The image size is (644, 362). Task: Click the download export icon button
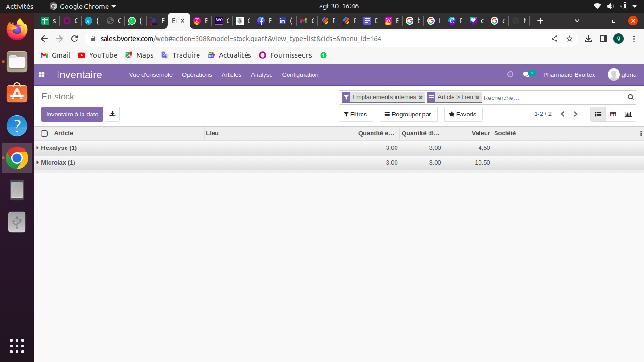pyautogui.click(x=112, y=114)
